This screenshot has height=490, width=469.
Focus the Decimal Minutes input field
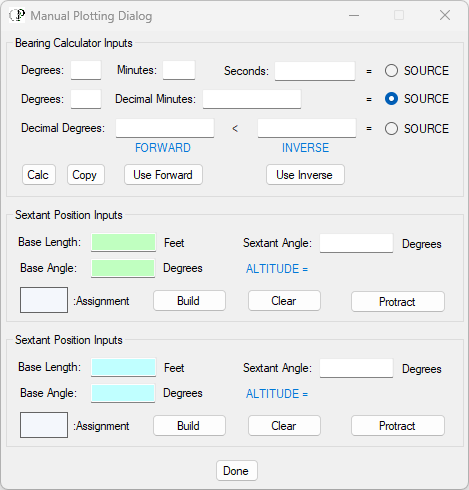[252, 99]
